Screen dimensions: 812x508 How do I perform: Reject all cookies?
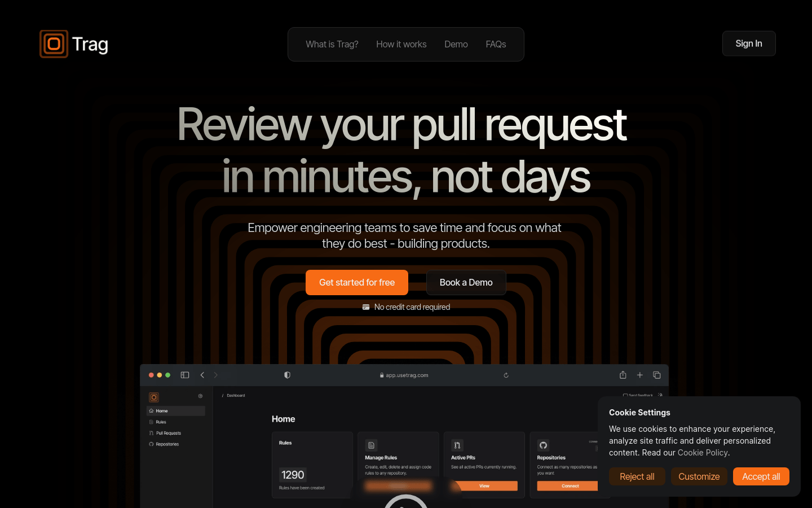637,476
